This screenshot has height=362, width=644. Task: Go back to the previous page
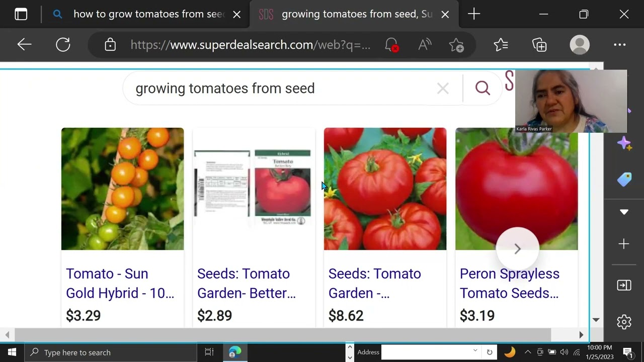(25, 45)
